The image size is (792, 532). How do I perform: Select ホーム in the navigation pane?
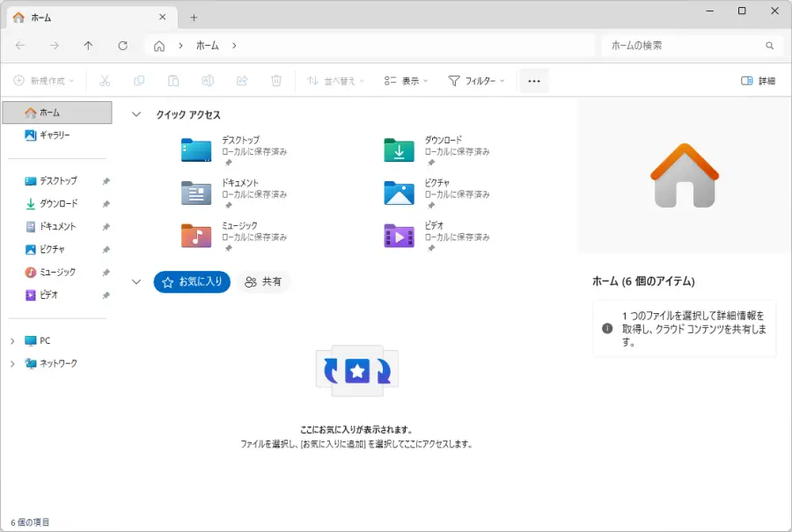coord(57,113)
